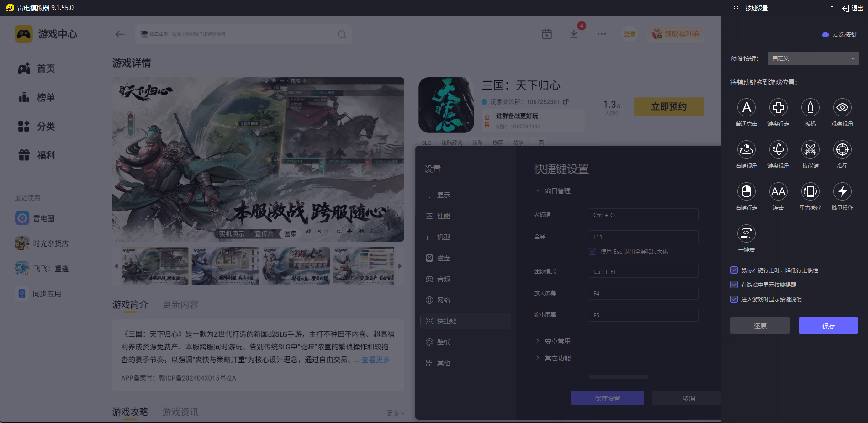Collapse the 窗口管理 section
This screenshot has height=423, width=868.
[557, 191]
